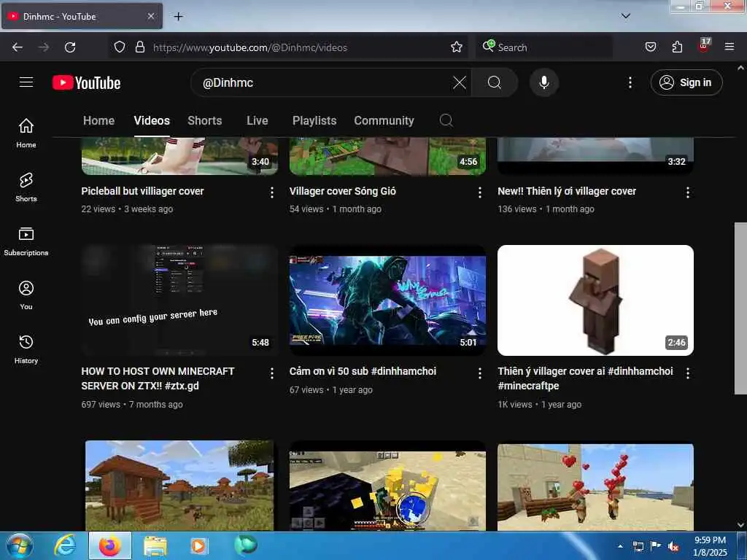Open the Windows Start menu
The height and width of the screenshot is (560, 747).
(x=20, y=545)
